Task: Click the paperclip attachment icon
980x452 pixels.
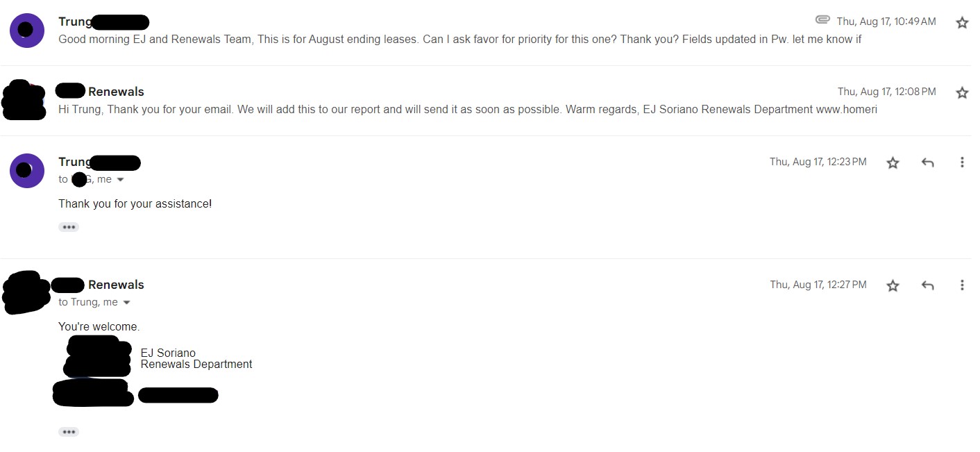Action: pyautogui.click(x=822, y=19)
